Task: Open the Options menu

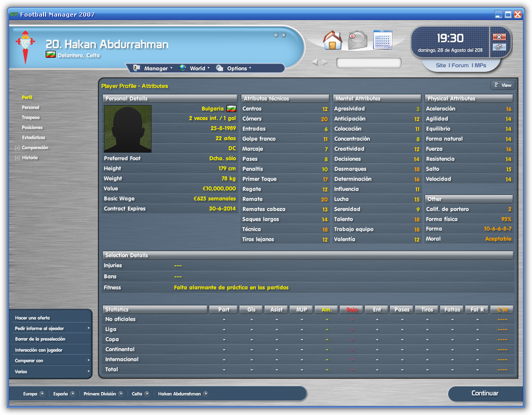Action: point(234,68)
